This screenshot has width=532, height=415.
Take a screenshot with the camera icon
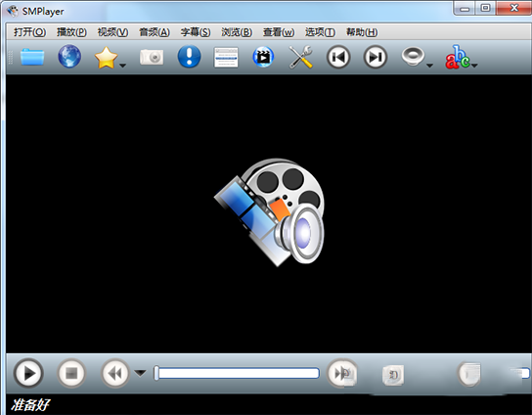click(152, 57)
